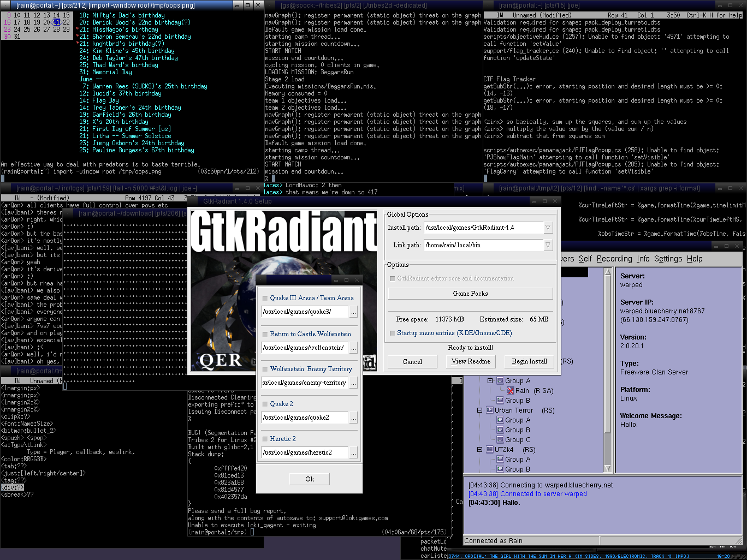Collapse the Group A node containing Rain
This screenshot has height=560, width=747.
(490, 380)
